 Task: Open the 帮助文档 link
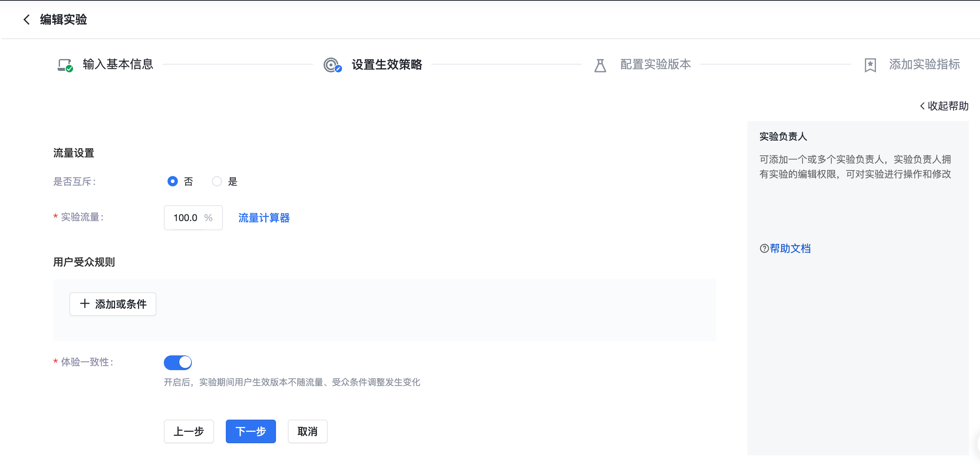[x=790, y=248]
